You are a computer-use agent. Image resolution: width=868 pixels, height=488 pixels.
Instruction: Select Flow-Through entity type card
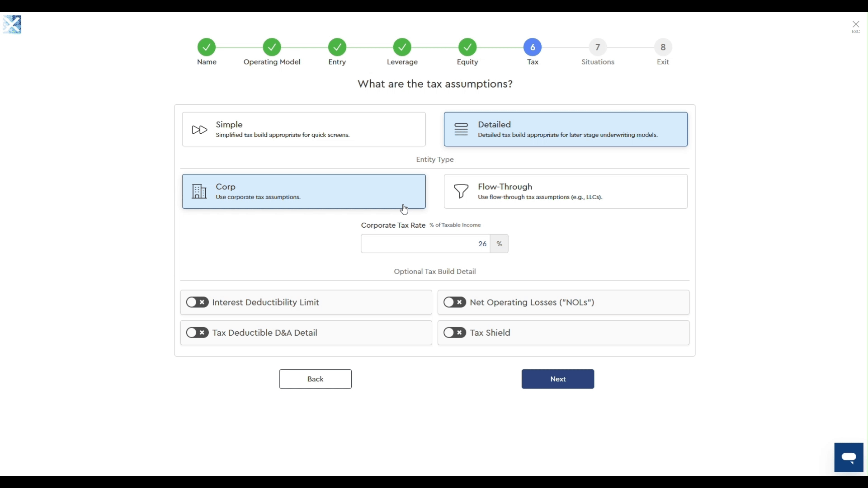click(x=566, y=192)
